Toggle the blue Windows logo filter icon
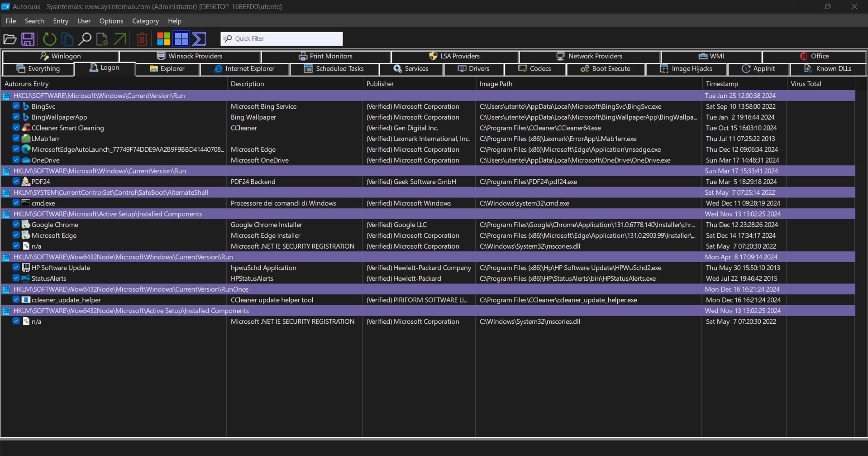Image resolution: width=868 pixels, height=456 pixels. coord(181,39)
